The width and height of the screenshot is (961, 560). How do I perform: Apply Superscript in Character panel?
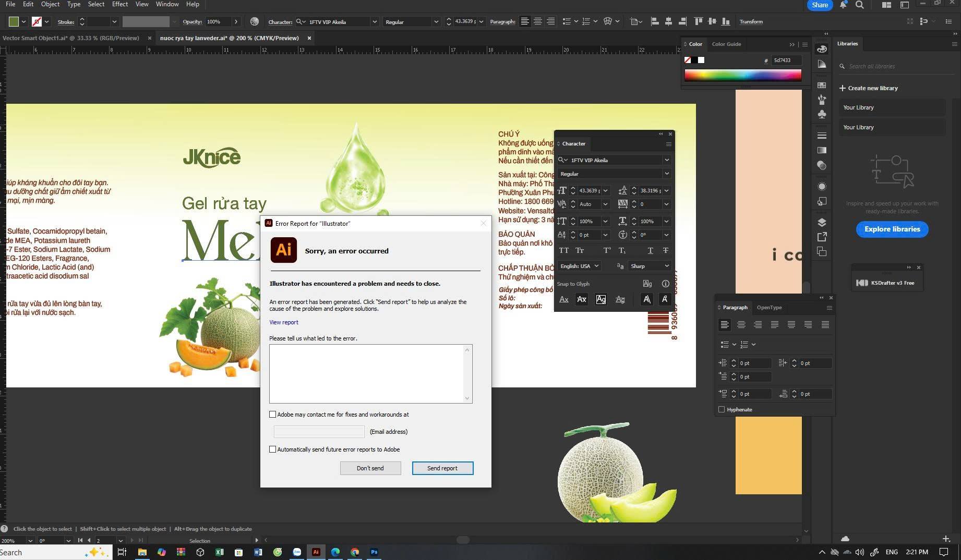click(607, 250)
